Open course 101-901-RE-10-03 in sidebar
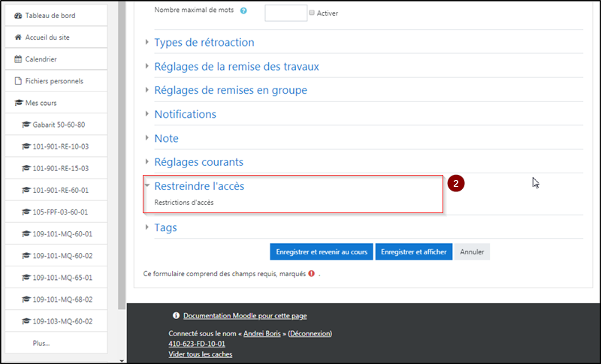The image size is (601, 364). 60,146
